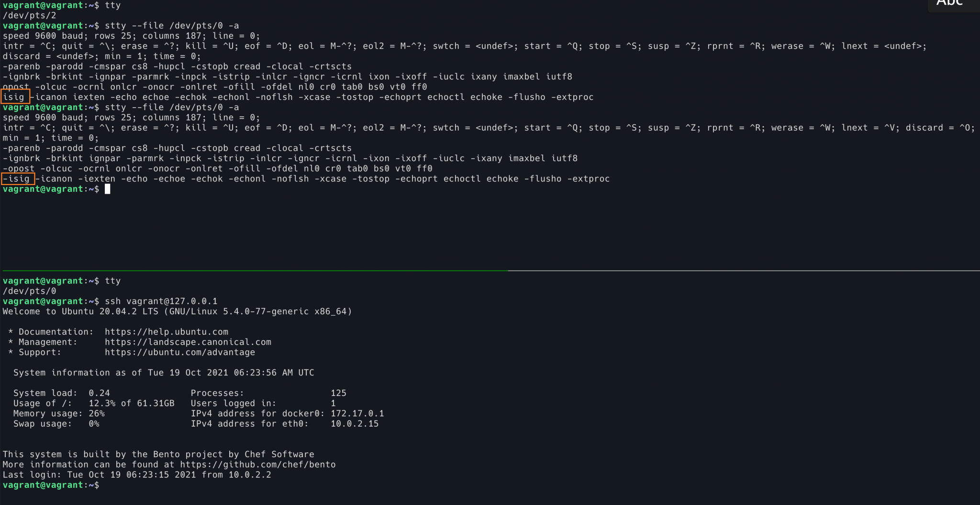This screenshot has width=980, height=505.
Task: Open the landscape.canonical.com management link
Action: click(x=188, y=342)
